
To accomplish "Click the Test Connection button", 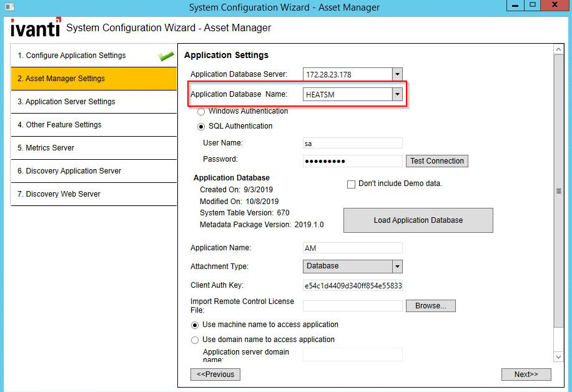I will [436, 160].
